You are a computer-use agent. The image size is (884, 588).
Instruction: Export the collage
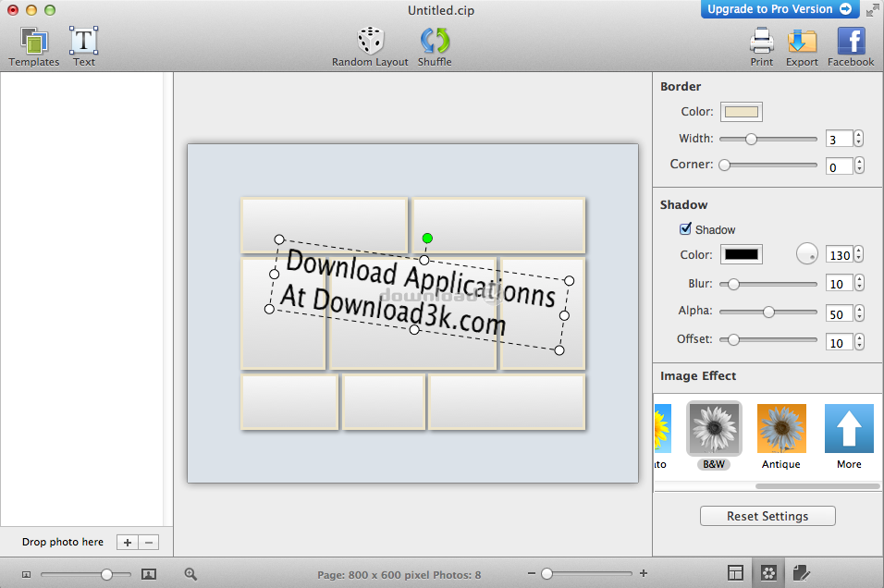click(x=802, y=47)
